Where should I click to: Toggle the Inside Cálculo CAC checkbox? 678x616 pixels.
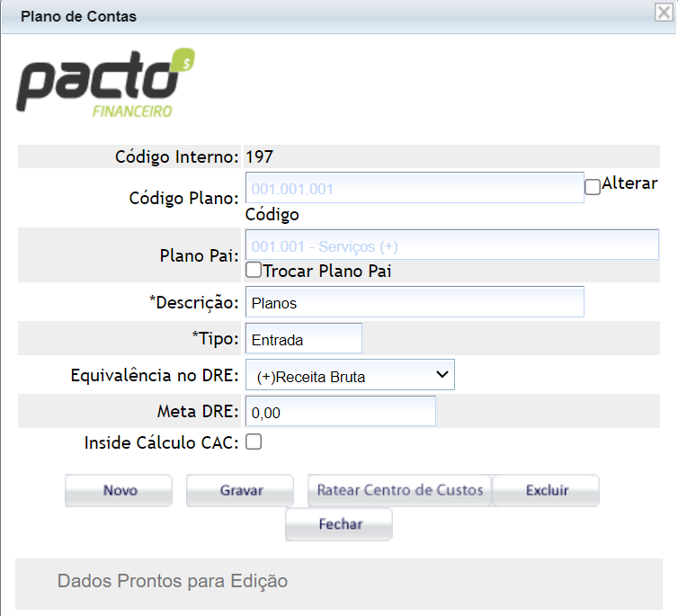tap(254, 442)
